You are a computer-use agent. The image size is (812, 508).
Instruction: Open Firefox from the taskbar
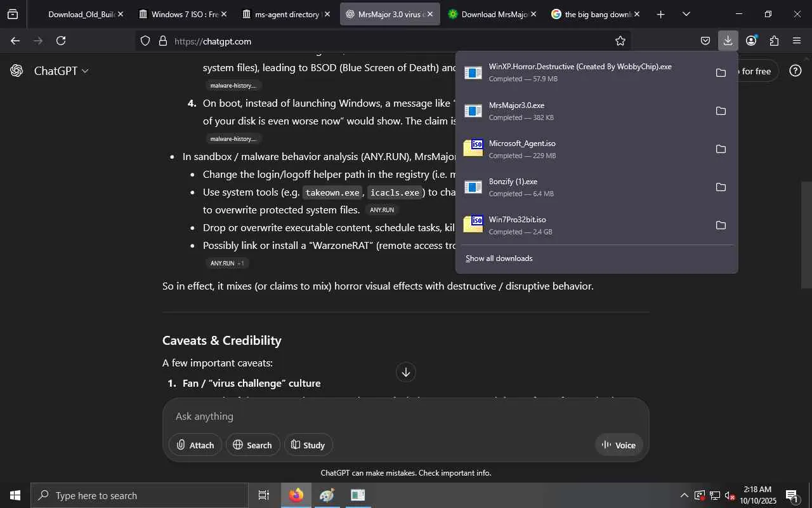point(296,495)
